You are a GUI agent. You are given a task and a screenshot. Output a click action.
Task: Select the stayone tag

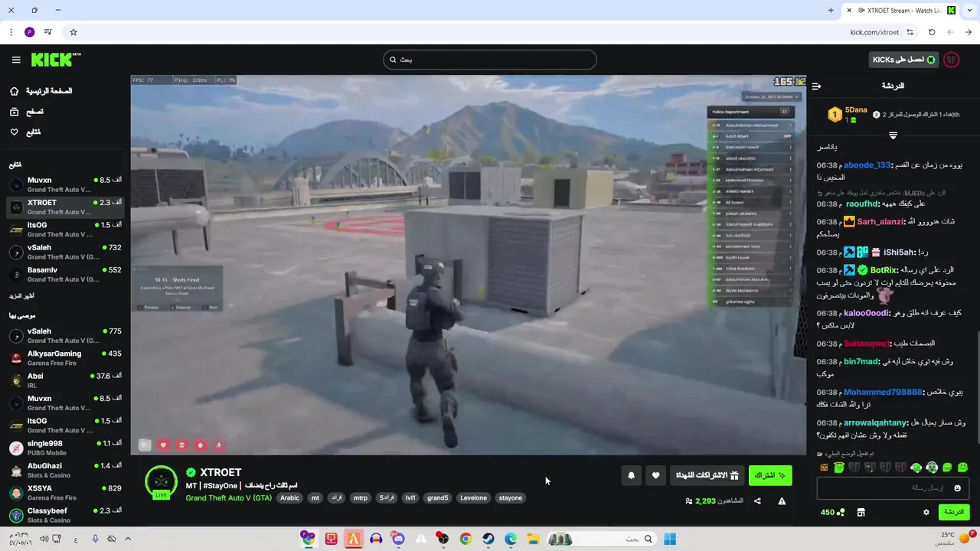[x=511, y=497]
